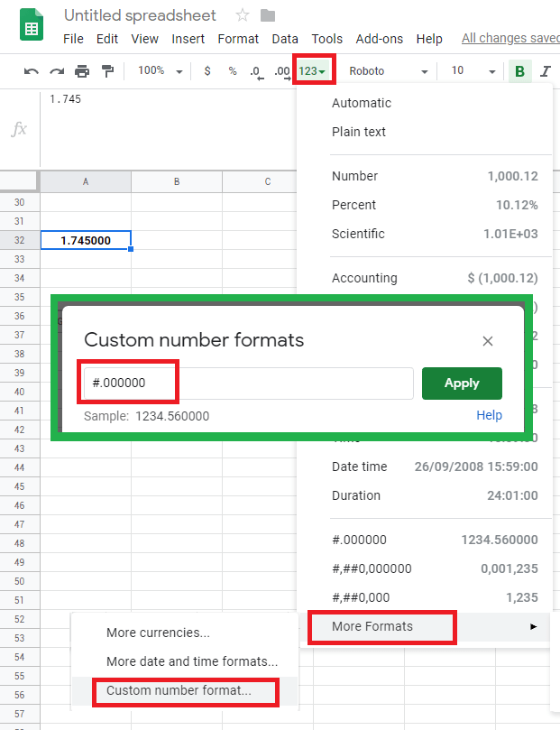Toggle italic formatting
This screenshot has height=730, width=560.
(x=545, y=71)
